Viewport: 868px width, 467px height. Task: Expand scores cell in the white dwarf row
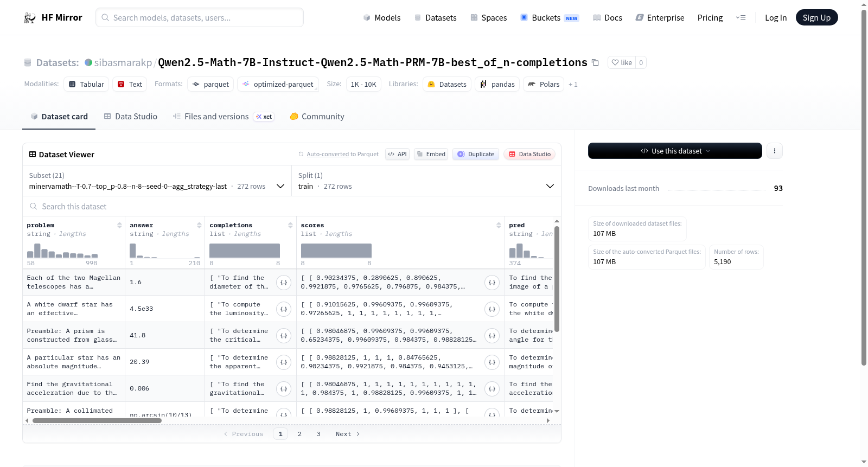click(492, 309)
